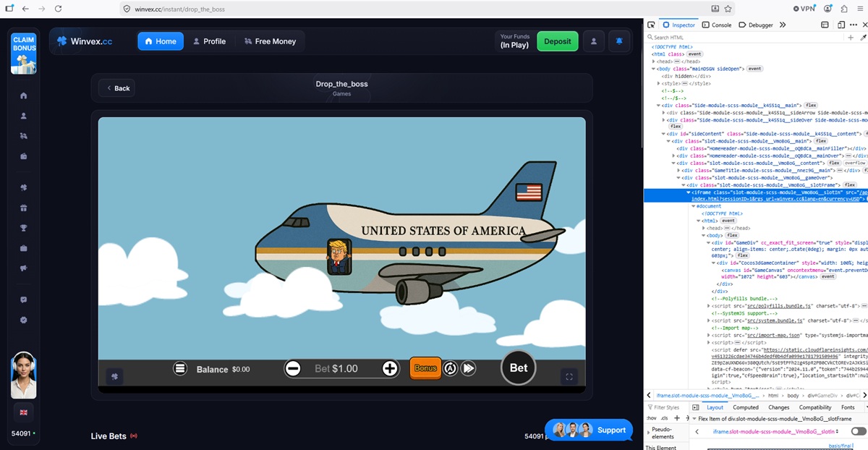
Task: Bookmark page with the star icon
Action: (x=728, y=9)
